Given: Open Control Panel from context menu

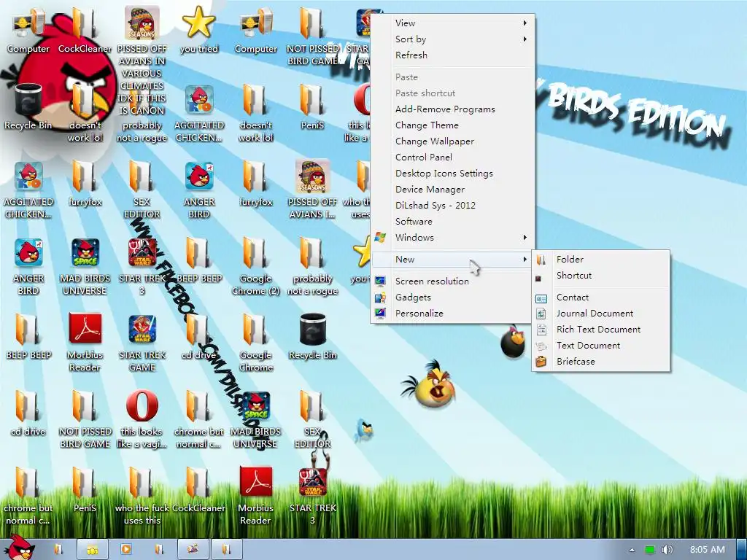Looking at the screenshot, I should [452, 157].
